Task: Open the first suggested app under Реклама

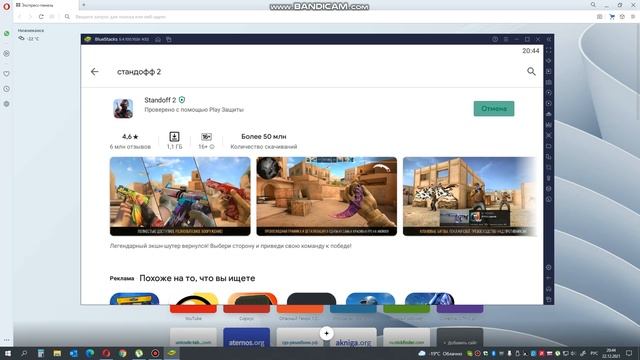Action: point(134,298)
